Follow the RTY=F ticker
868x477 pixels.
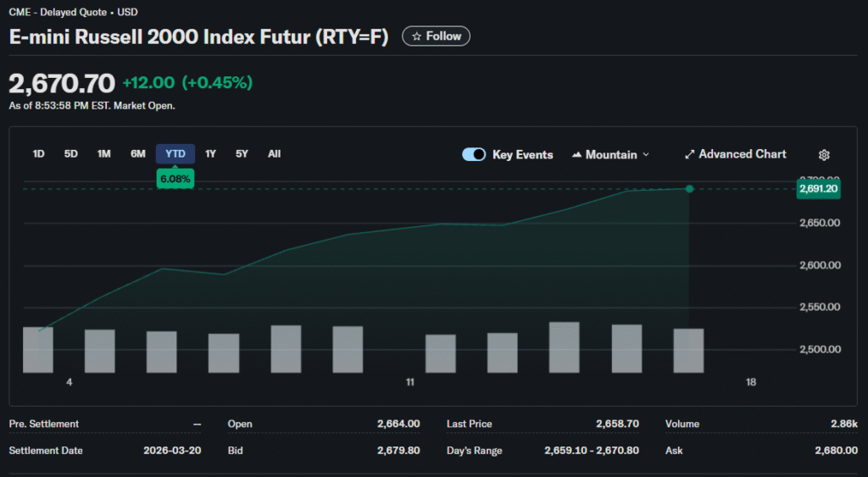tap(436, 36)
